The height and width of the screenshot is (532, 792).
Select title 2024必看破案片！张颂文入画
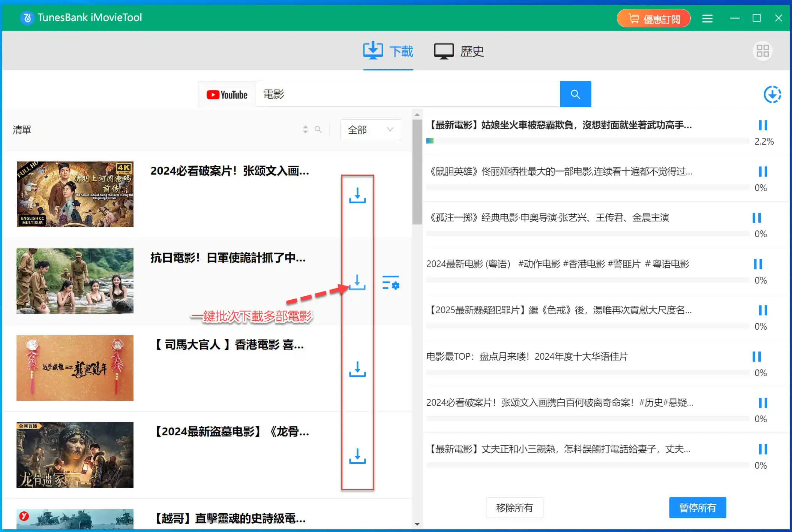coord(230,171)
